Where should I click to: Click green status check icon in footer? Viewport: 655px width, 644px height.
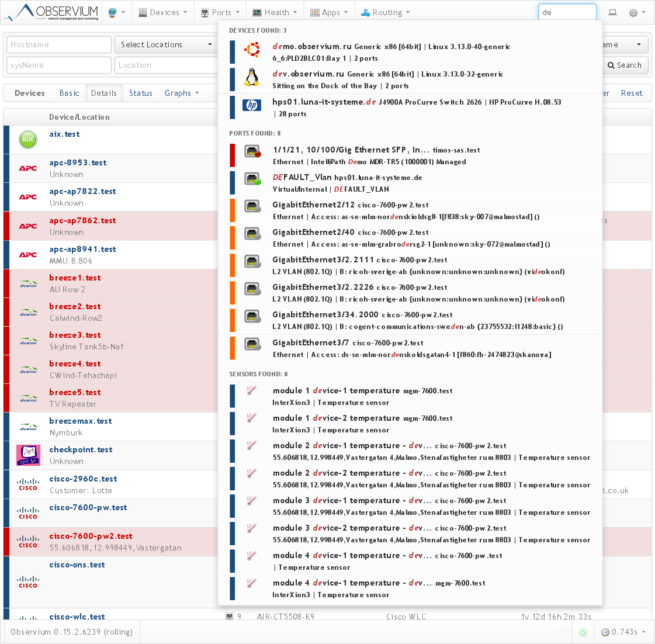click(x=583, y=632)
